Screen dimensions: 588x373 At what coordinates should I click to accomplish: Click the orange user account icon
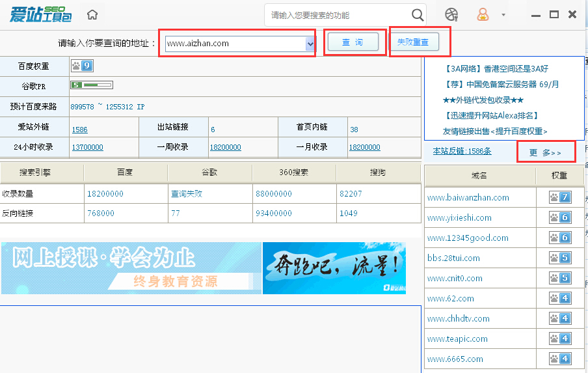click(483, 14)
